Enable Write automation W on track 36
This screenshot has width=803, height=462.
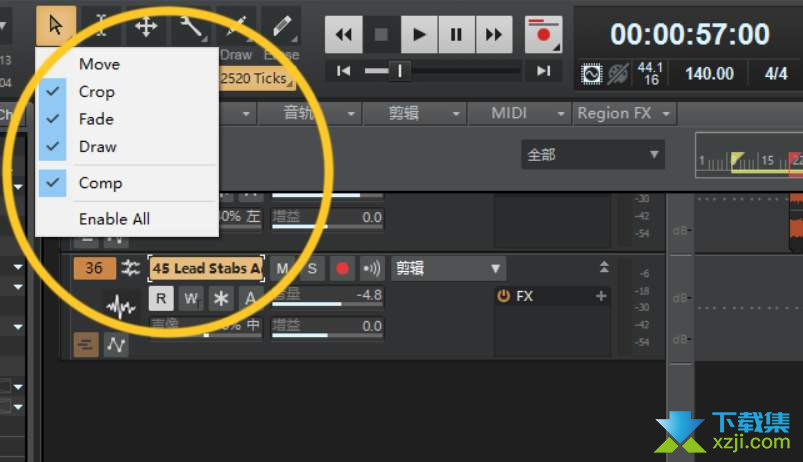pyautogui.click(x=191, y=298)
